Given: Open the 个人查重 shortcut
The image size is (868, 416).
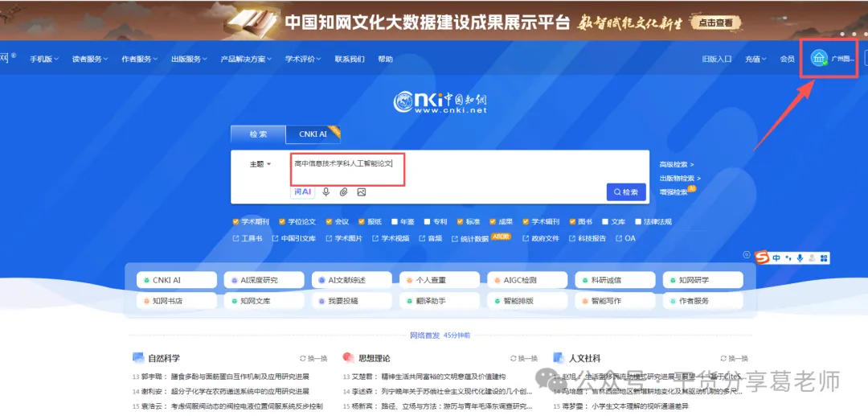Looking at the screenshot, I should [440, 280].
